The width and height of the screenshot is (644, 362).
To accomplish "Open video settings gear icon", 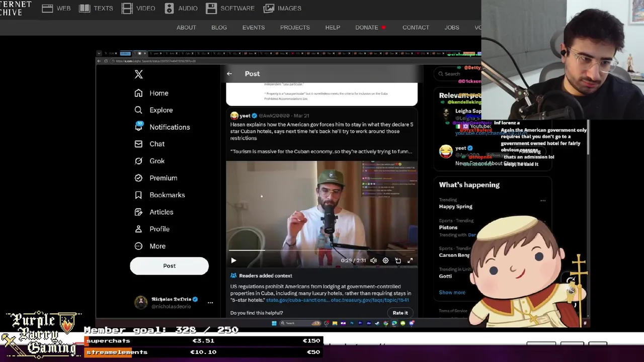I will (x=385, y=260).
